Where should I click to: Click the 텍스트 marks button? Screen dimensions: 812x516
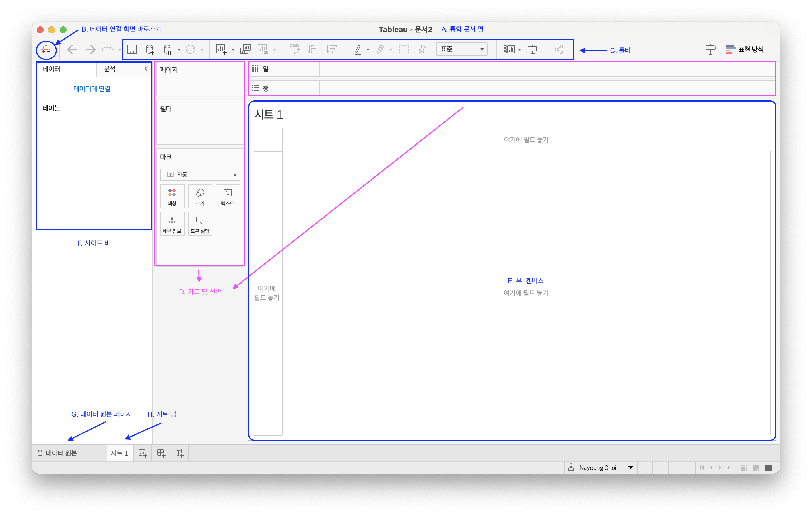coord(228,197)
